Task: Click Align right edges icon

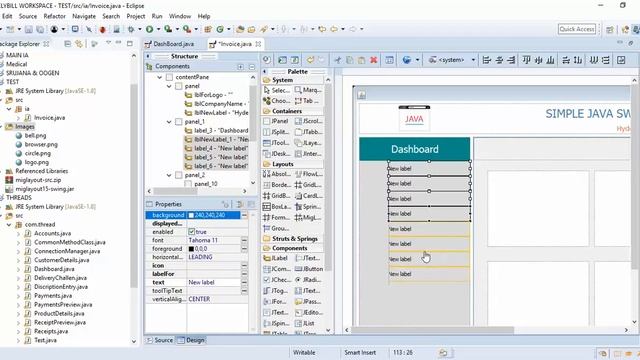Action: (511, 60)
